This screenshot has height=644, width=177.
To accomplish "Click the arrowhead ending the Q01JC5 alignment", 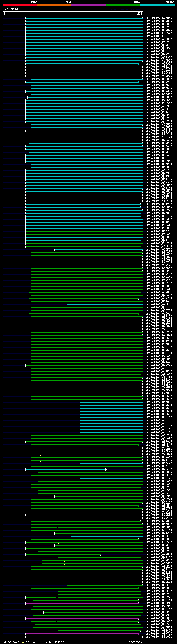I will pyautogui.click(x=106, y=469).
